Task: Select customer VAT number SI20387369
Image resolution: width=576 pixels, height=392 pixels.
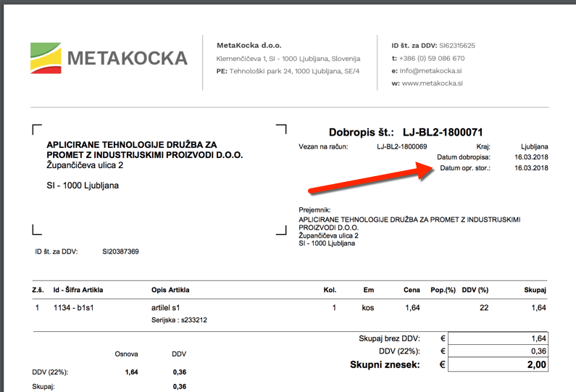Action: 120,251
